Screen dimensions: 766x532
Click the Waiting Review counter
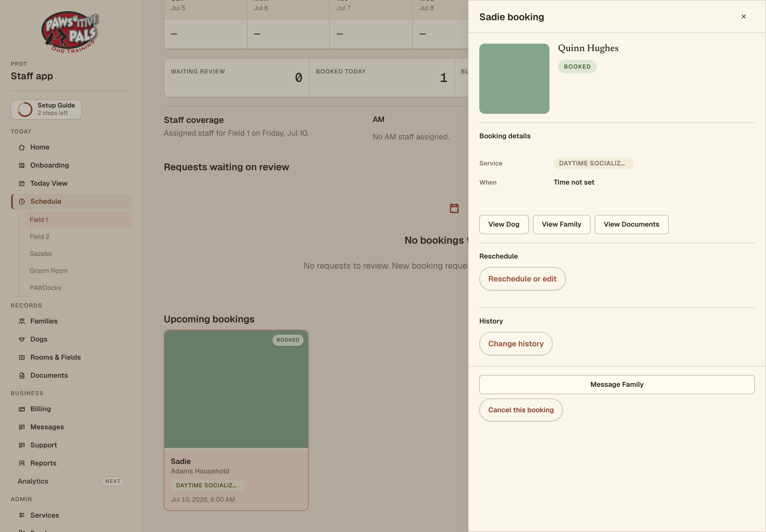click(x=236, y=78)
